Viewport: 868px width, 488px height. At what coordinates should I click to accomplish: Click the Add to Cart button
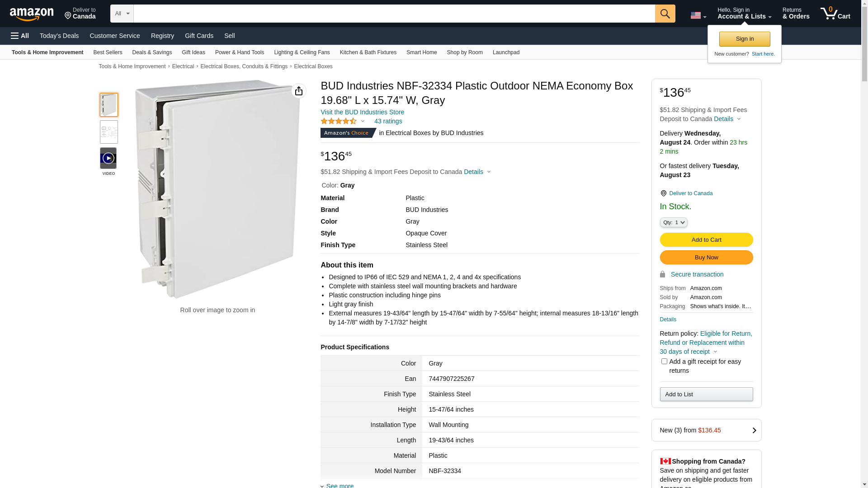coord(706,240)
